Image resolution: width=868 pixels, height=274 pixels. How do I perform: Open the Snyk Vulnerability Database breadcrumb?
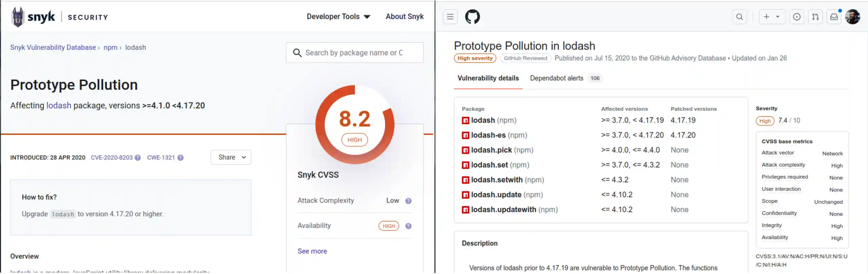pyautogui.click(x=53, y=47)
